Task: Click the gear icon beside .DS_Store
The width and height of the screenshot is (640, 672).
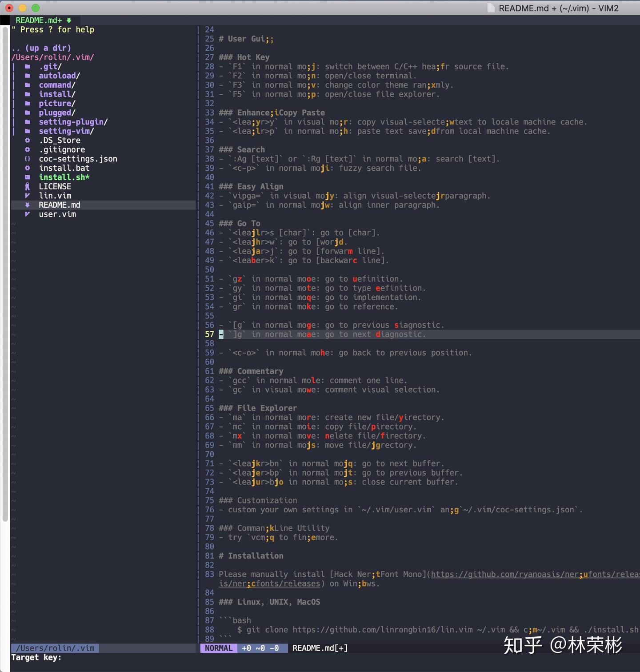Action: [28, 140]
